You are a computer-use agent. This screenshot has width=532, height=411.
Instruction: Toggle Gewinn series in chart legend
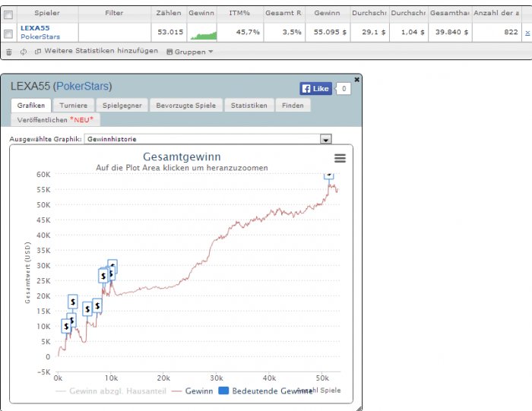[x=192, y=391]
